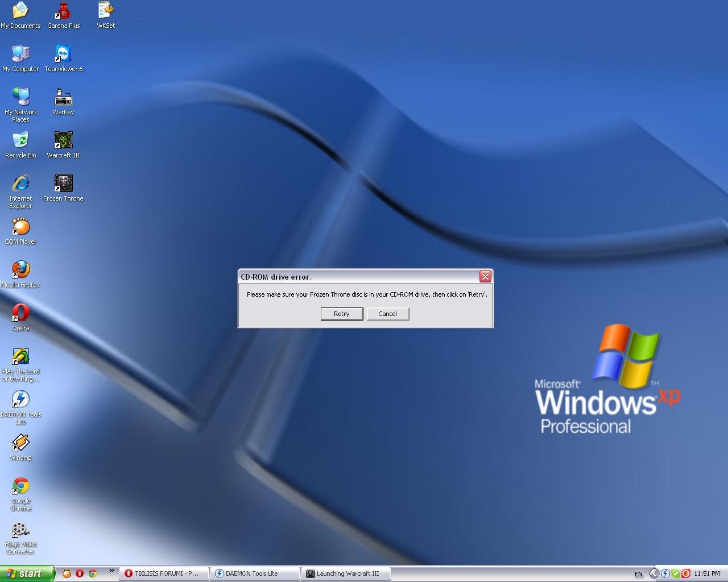Screen dimensions: 728x582
Task: Close the CD-ROM drive error dialog
Action: (485, 276)
